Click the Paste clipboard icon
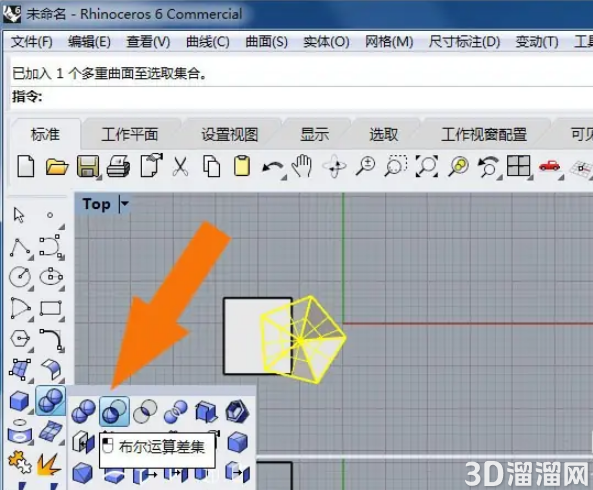 click(242, 166)
